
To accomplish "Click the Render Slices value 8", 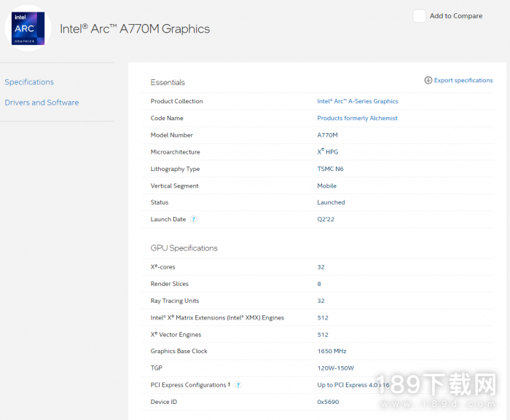I will tap(319, 284).
